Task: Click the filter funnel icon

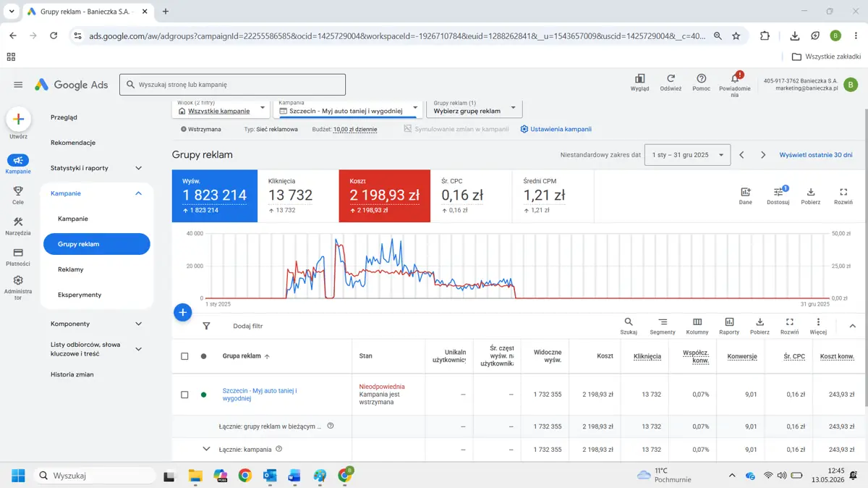Action: [x=206, y=327]
